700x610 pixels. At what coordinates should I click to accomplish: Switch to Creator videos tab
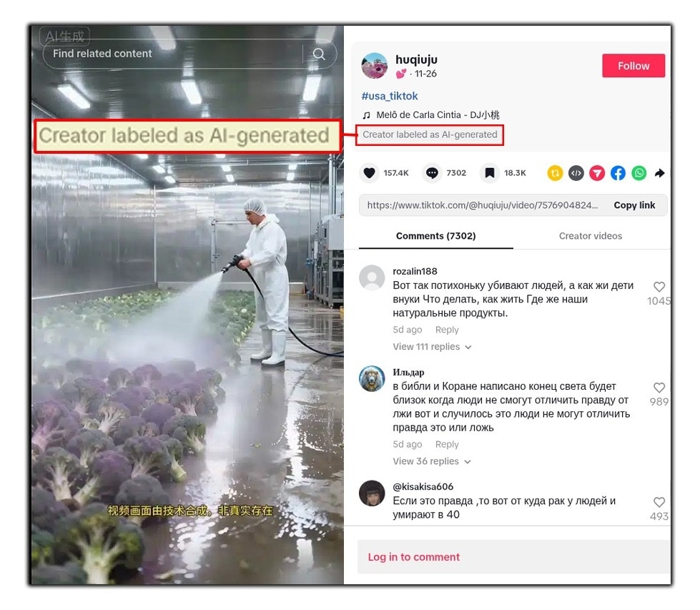[x=590, y=236]
